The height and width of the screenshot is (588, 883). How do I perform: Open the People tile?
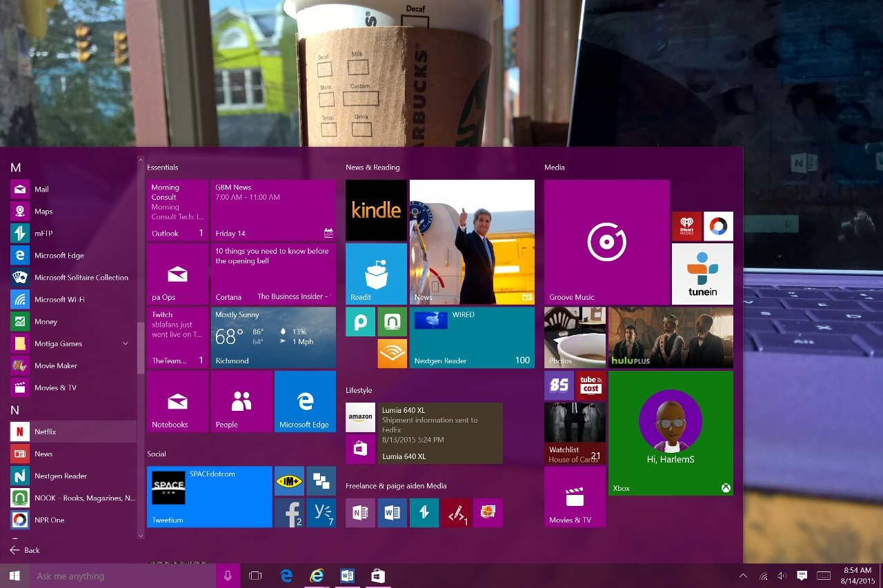click(x=241, y=401)
